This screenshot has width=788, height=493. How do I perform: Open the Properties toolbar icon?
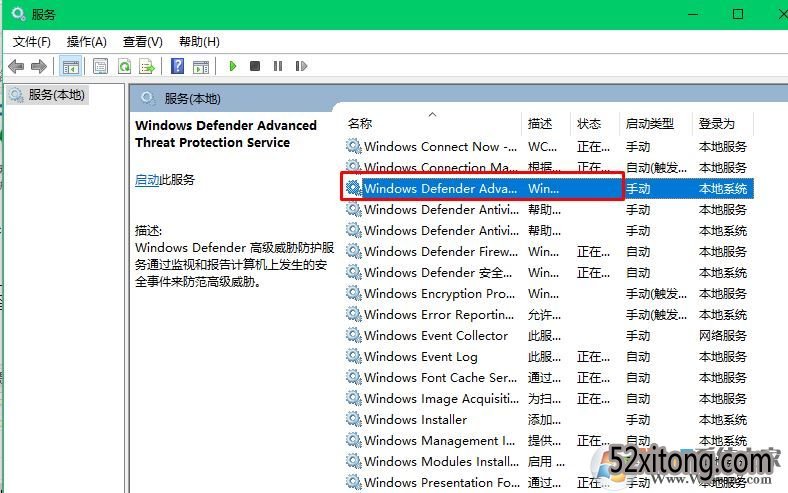tap(101, 66)
